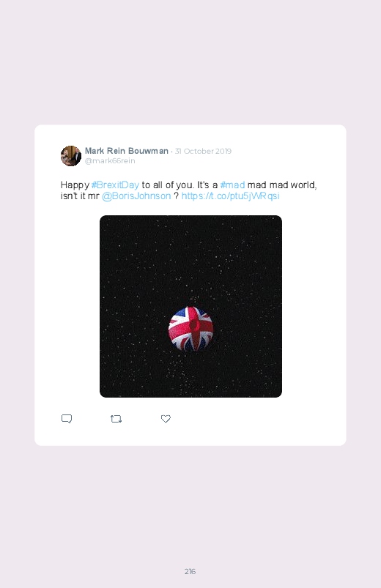
Task: Click the text "It's a" before #mad
Action: tap(207, 185)
